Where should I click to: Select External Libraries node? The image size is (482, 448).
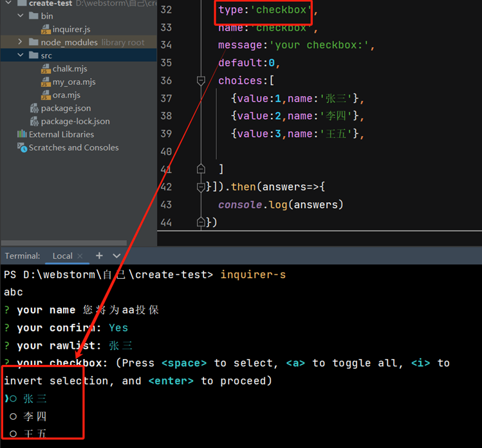pyautogui.click(x=62, y=135)
